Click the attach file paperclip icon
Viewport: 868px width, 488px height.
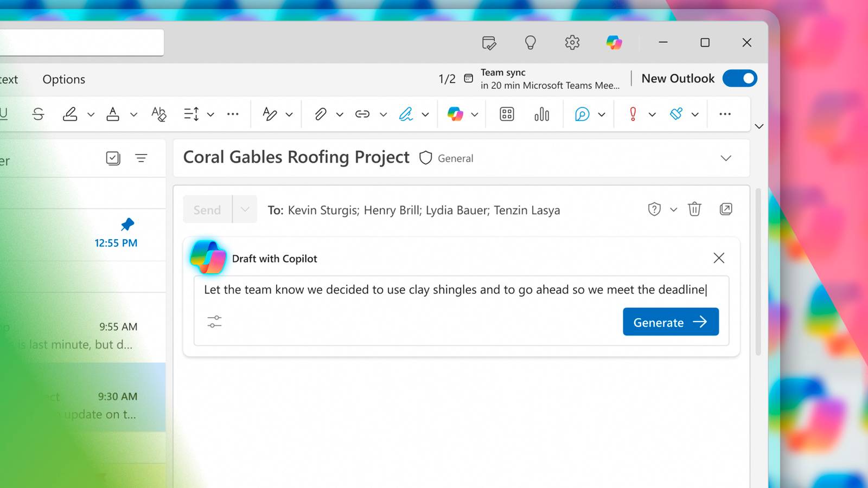coord(321,114)
